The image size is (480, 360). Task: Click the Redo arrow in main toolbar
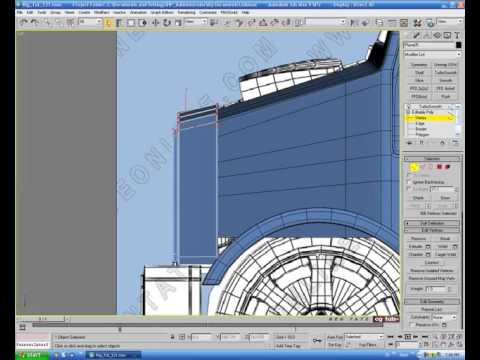[35, 22]
